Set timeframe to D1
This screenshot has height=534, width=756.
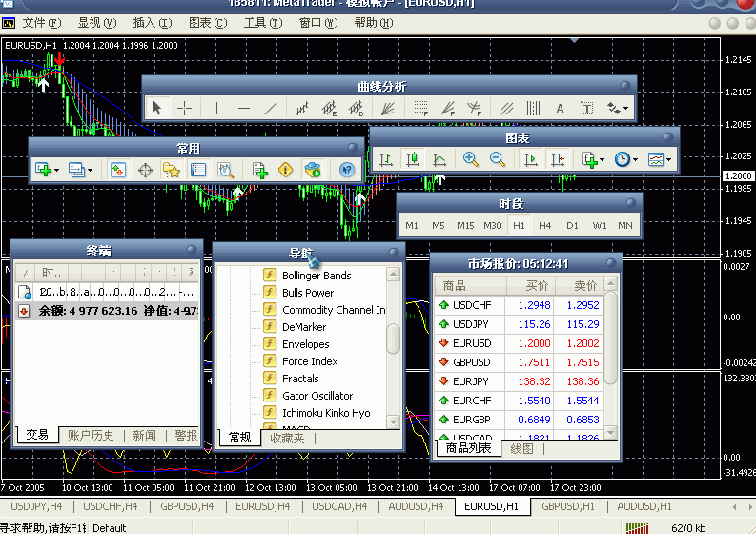pos(572,225)
